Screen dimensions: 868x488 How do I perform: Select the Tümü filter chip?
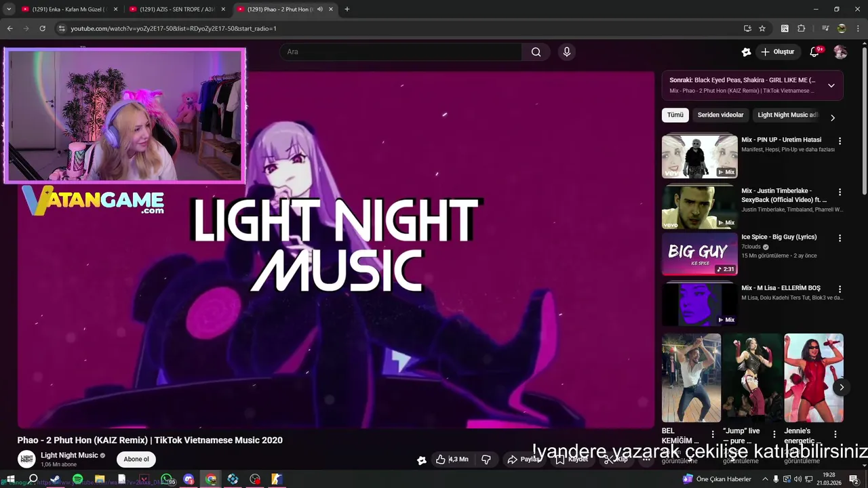[x=675, y=115]
